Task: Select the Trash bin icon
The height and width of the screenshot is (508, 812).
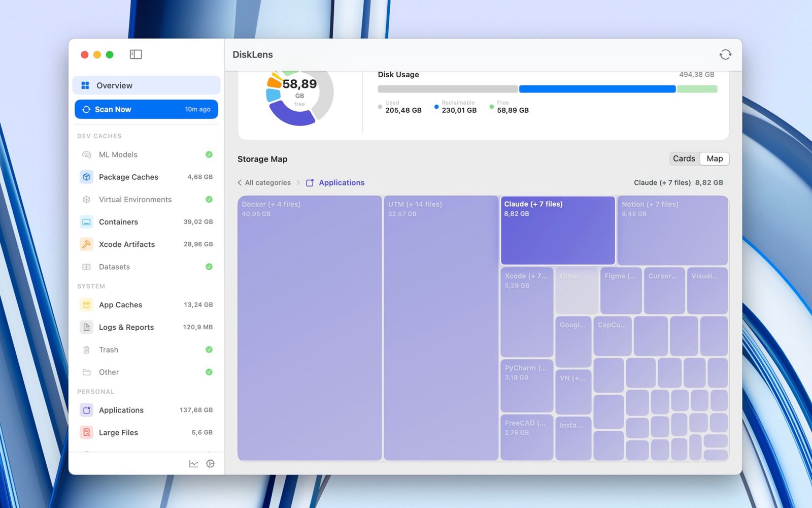Action: click(86, 350)
